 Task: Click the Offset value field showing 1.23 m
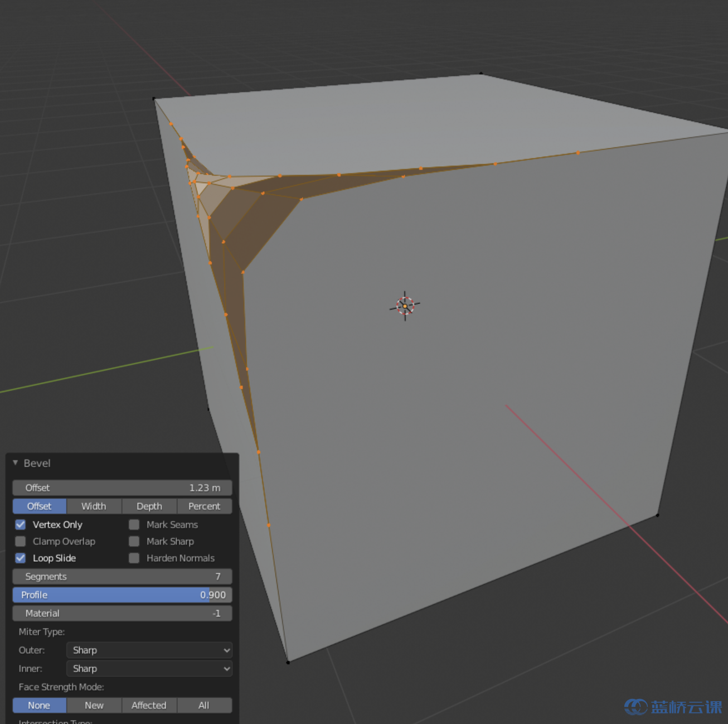click(122, 488)
